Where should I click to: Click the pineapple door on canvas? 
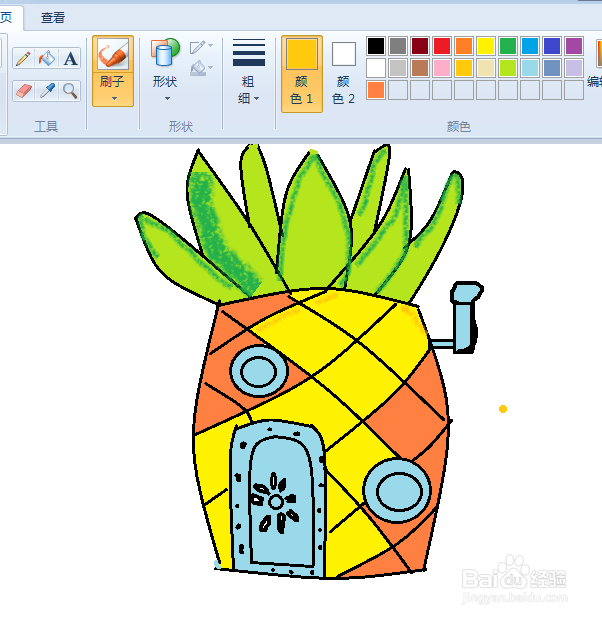point(279,497)
